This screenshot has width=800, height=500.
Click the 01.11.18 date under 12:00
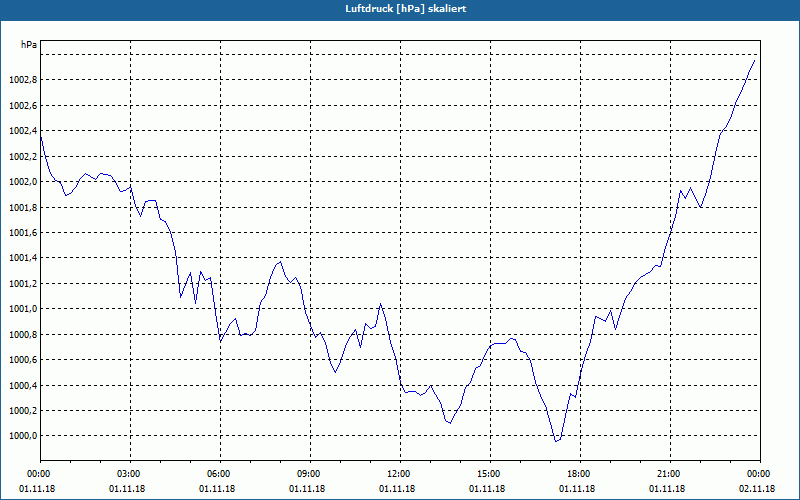(397, 489)
